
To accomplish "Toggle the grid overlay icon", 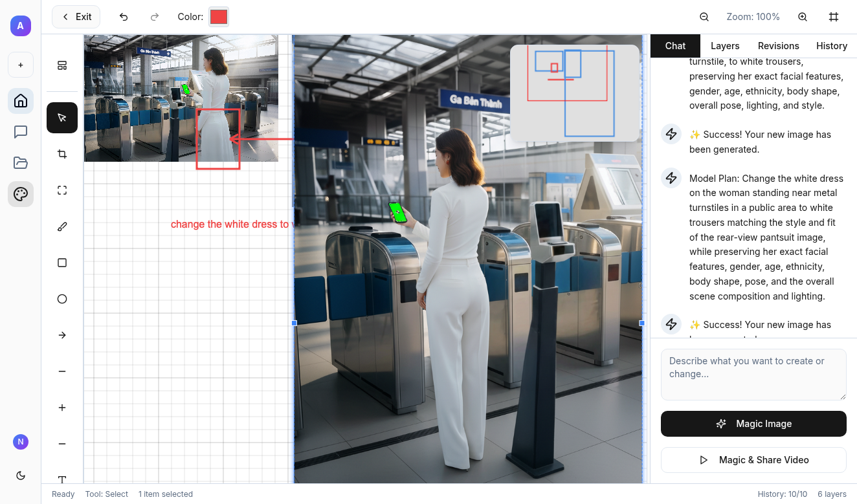I will point(834,17).
